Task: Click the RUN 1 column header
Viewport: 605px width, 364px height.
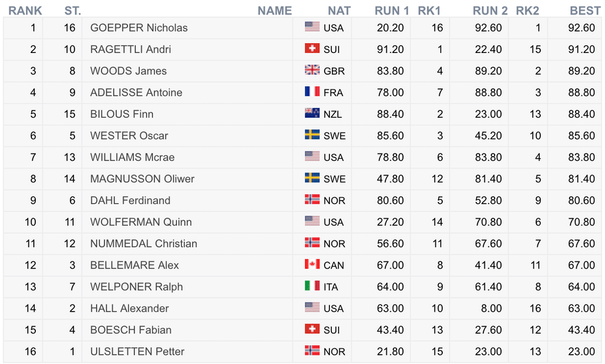Action: click(391, 10)
